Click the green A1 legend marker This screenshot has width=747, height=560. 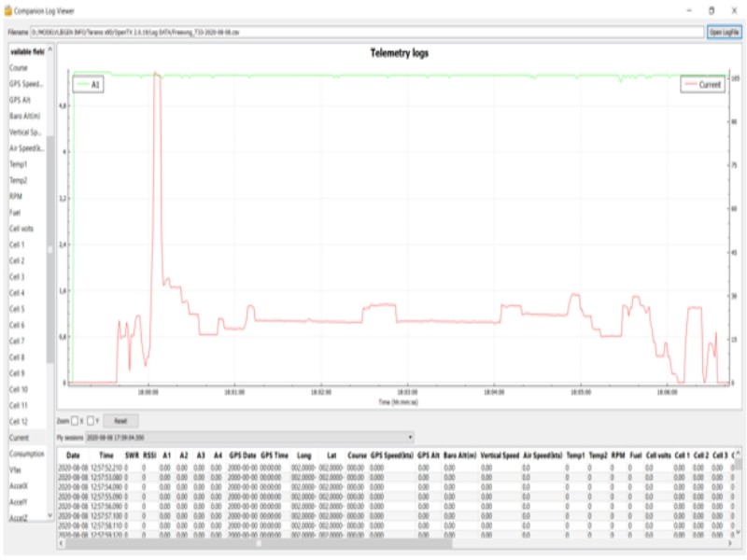click(83, 85)
